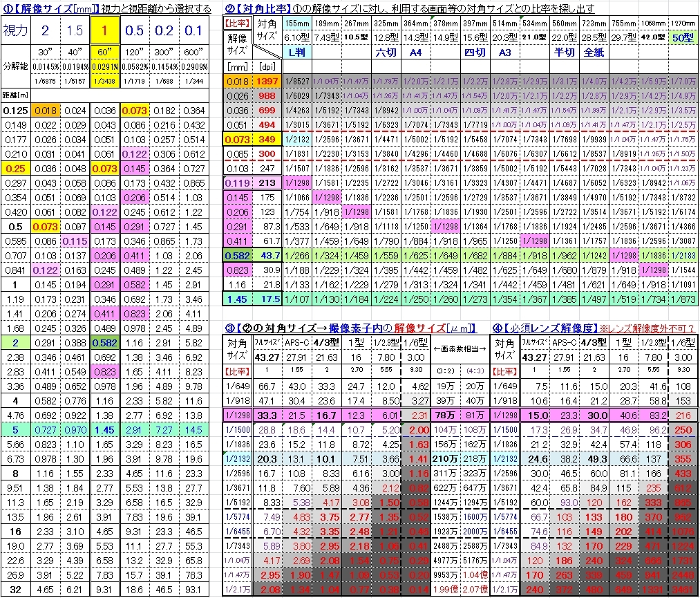700x598 pixels.
Task: Select the 2448 cell in the lens resolution table
Action: pyautogui.click(x=683, y=574)
